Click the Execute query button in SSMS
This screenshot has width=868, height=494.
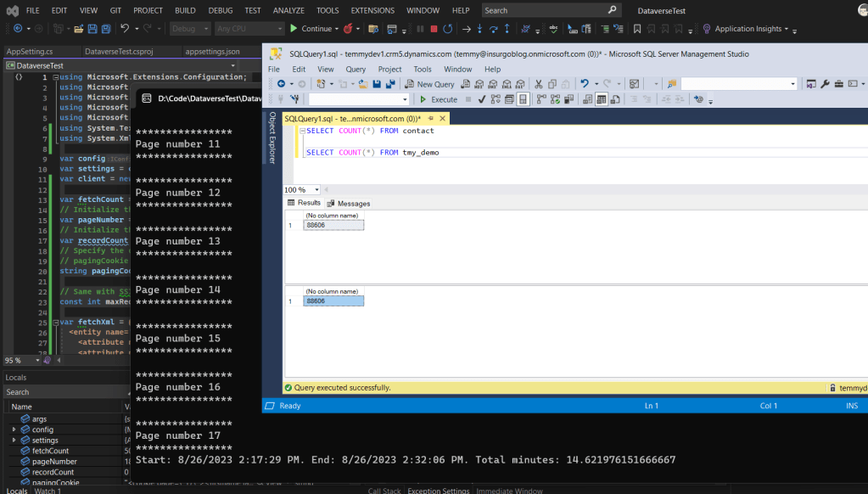(x=439, y=99)
